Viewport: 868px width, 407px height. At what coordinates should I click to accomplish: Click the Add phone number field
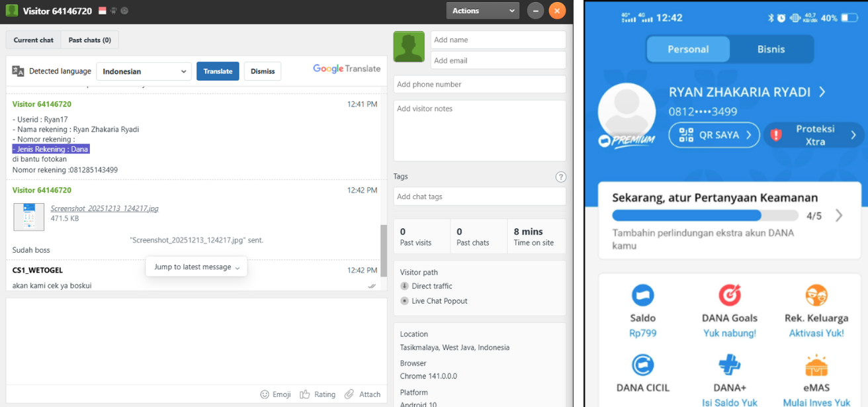coord(480,84)
